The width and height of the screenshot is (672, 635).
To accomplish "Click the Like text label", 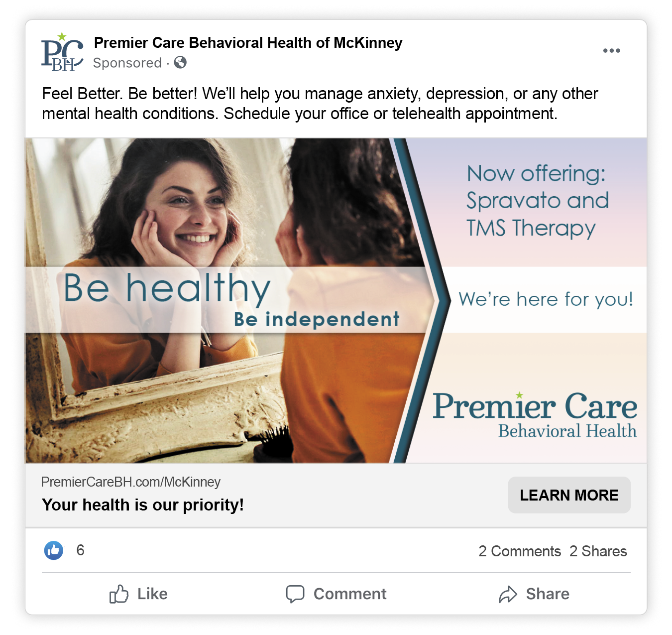I will pyautogui.click(x=152, y=594).
